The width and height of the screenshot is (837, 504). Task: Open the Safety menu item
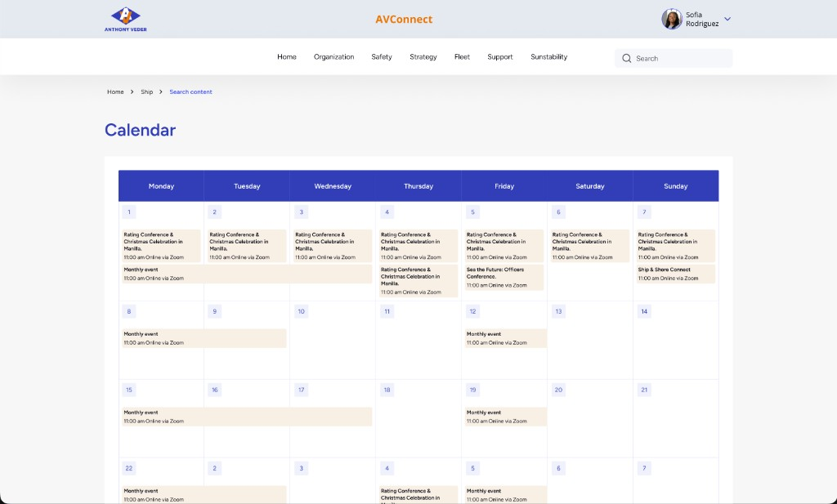382,56
